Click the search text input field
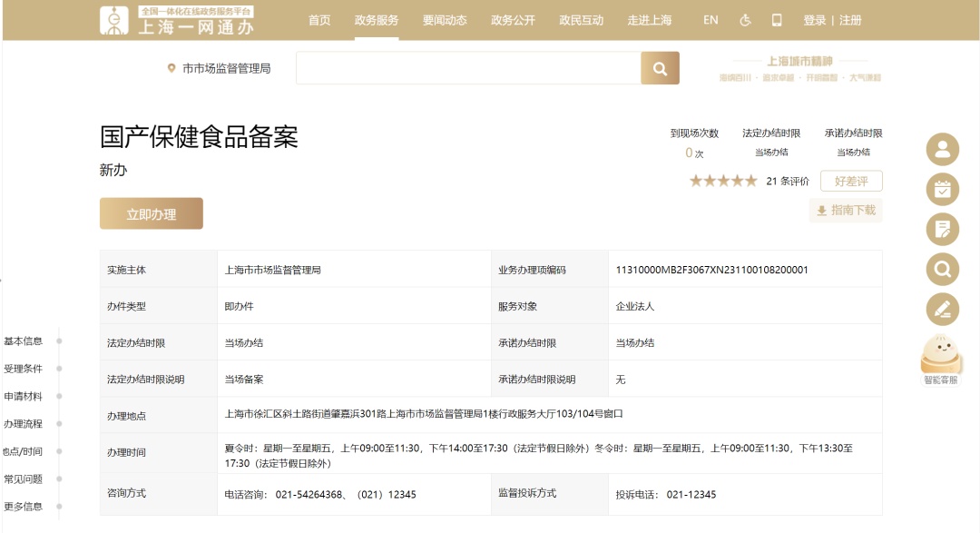The width and height of the screenshot is (980, 533). pos(467,68)
